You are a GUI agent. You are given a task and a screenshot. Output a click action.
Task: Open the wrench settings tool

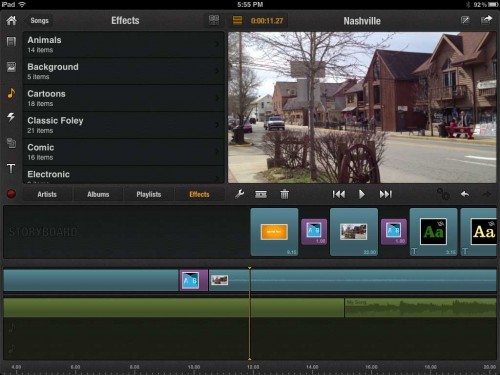point(239,194)
